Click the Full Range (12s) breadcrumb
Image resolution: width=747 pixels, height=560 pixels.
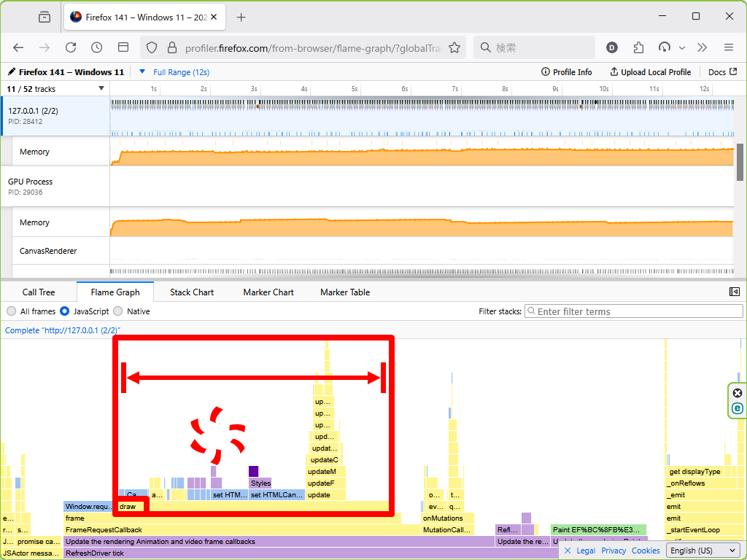182,72
